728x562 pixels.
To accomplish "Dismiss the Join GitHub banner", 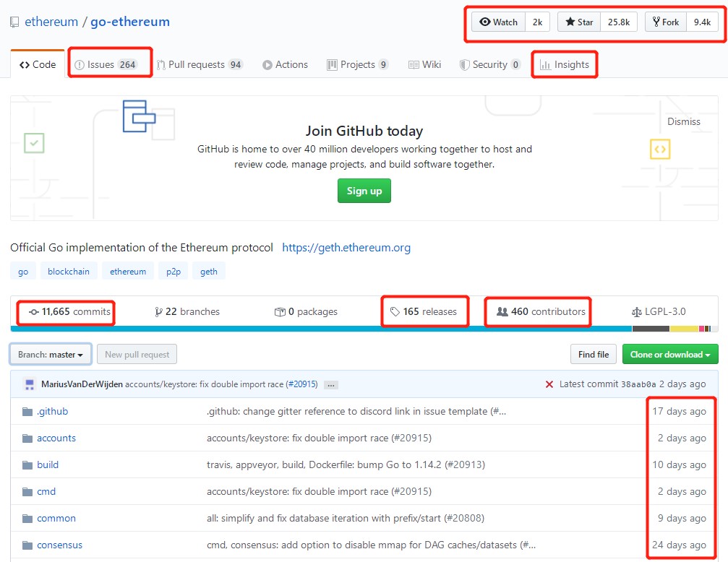I will point(683,121).
